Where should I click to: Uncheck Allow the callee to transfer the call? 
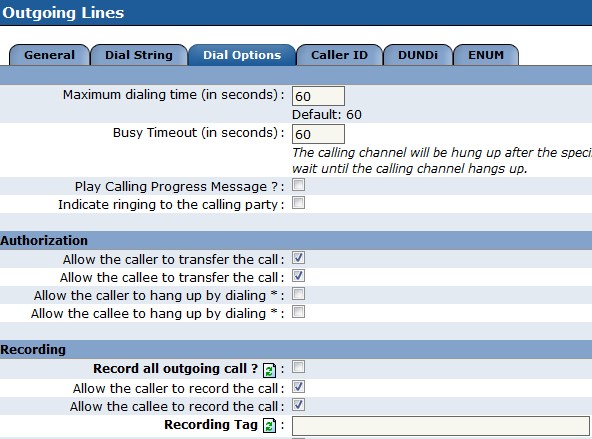299,276
